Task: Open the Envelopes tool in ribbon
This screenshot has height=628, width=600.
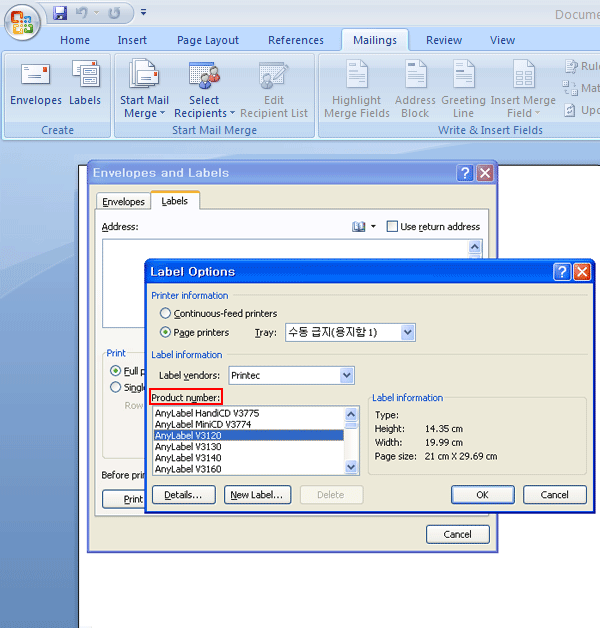Action: tap(36, 83)
